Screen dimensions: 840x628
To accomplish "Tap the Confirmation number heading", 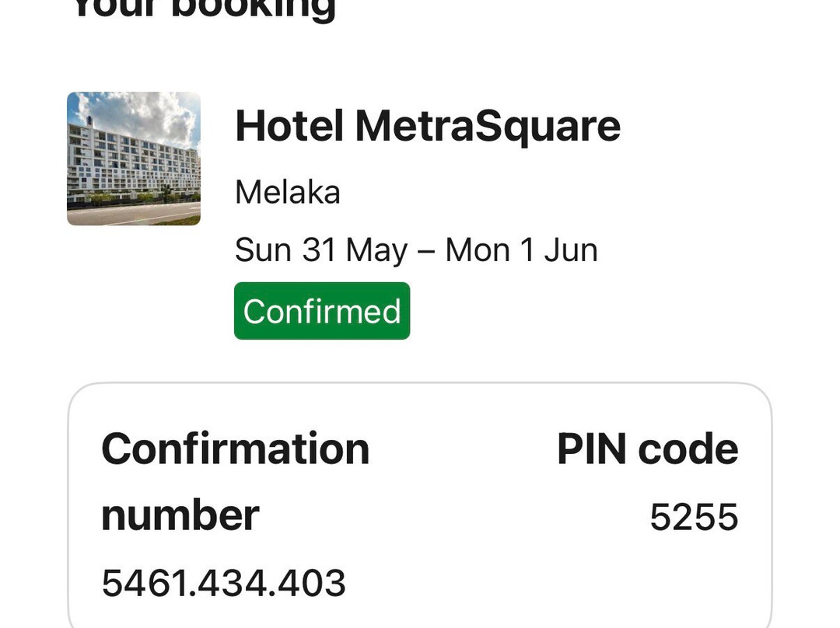I will (x=235, y=482).
